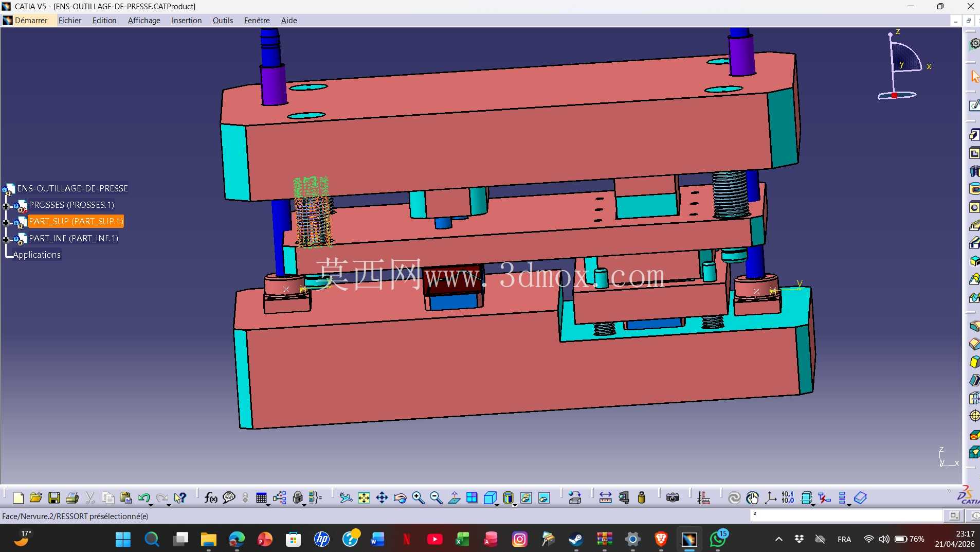Image resolution: width=980 pixels, height=552 pixels.
Task: Open the isometric cube quick view dropdown
Action: click(497, 505)
